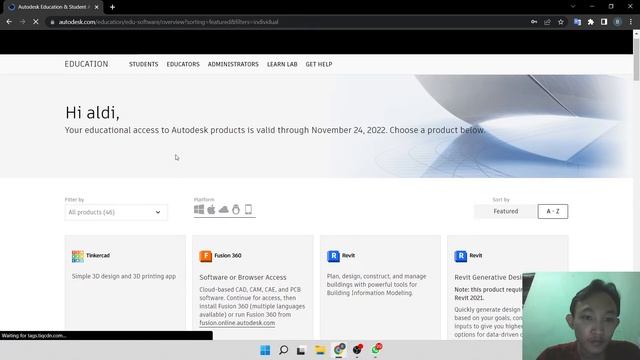Click the autodesk.com address bar
The image size is (640, 360).
pos(286,22)
